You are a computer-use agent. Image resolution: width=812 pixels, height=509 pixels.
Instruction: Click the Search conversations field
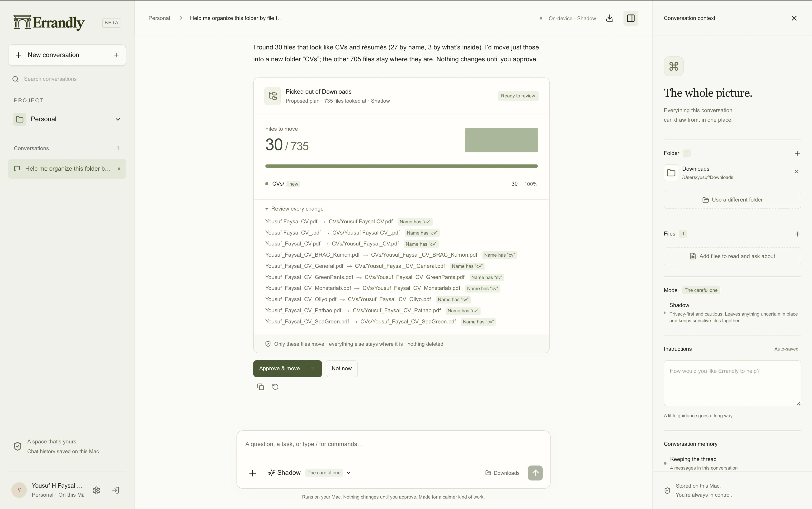tap(67, 79)
